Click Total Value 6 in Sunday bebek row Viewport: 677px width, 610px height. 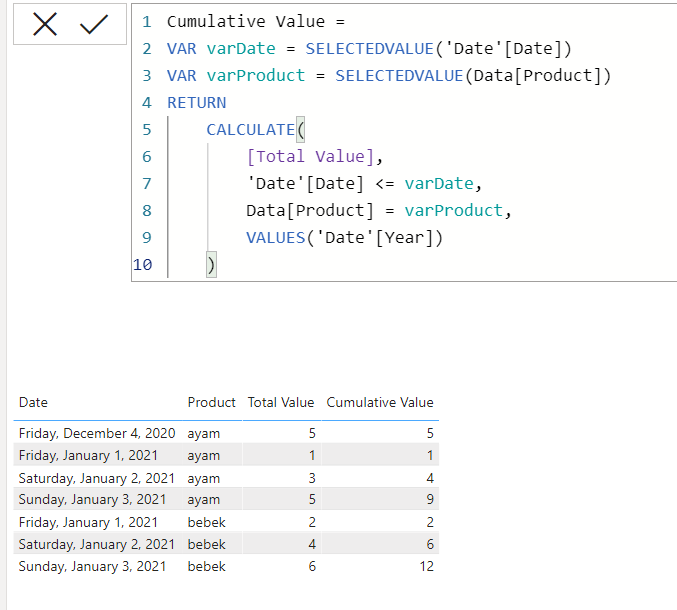(312, 566)
